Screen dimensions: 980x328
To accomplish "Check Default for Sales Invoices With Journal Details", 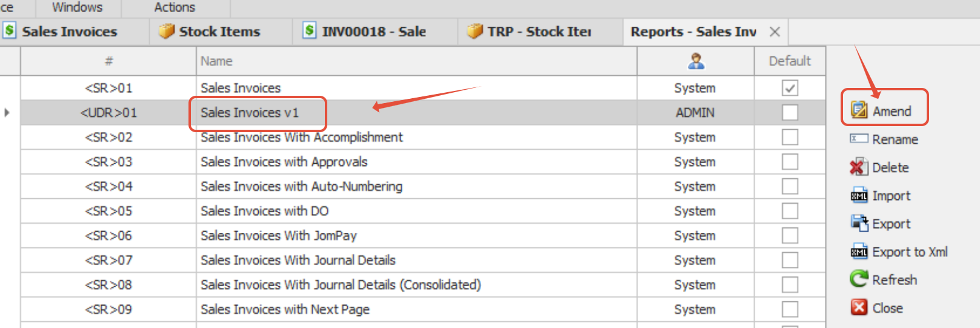I will (790, 260).
